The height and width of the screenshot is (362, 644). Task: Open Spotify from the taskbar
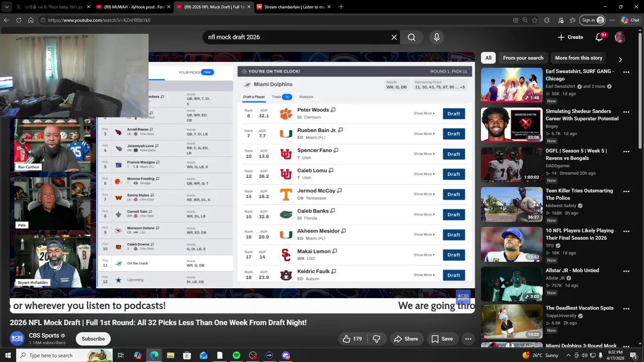point(236,355)
